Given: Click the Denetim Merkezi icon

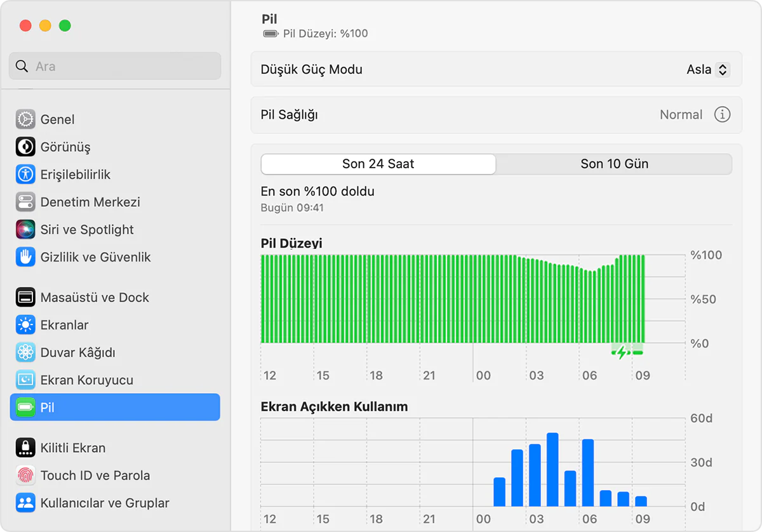Looking at the screenshot, I should coord(24,202).
